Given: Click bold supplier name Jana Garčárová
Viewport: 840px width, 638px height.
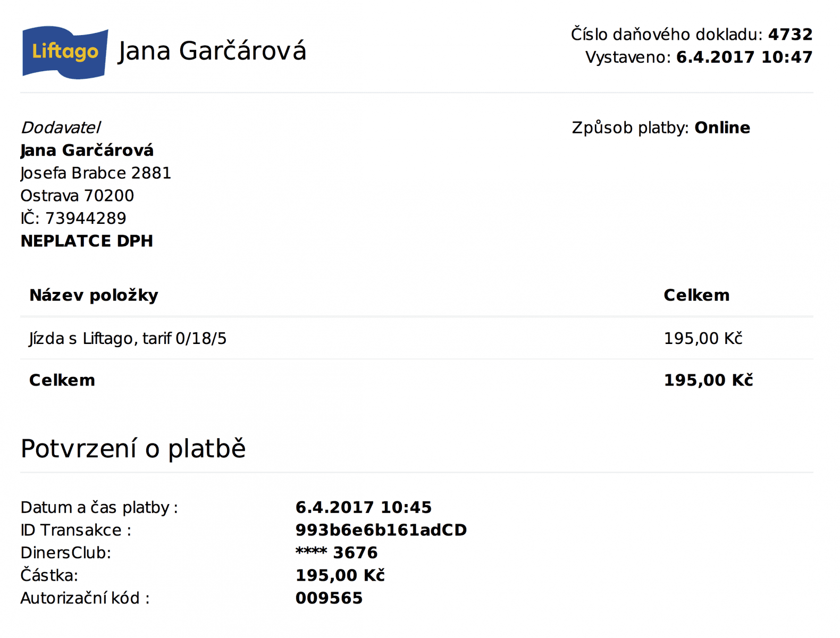Looking at the screenshot, I should point(87,150).
